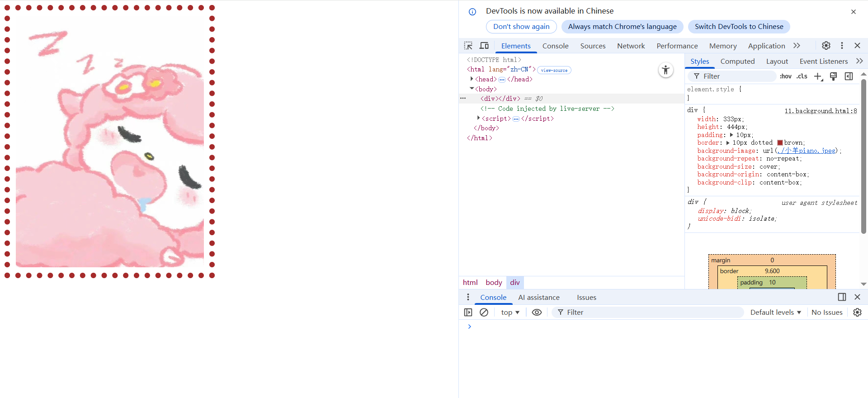
Task: Click Switch DevTools to Chinese button
Action: coord(739,27)
